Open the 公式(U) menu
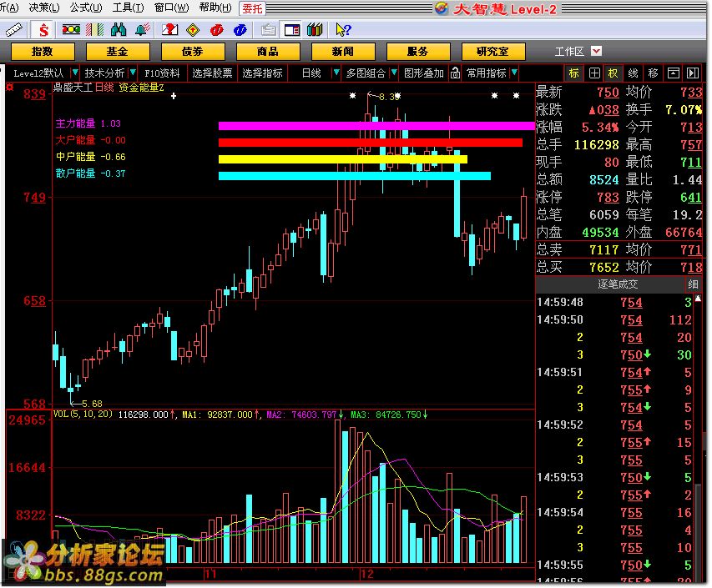 tap(86, 8)
